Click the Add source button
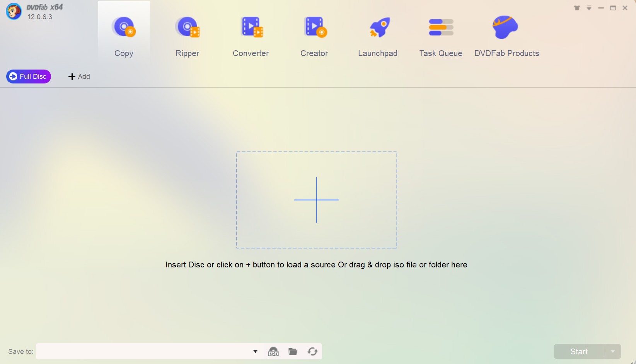636x364 pixels. tap(79, 77)
